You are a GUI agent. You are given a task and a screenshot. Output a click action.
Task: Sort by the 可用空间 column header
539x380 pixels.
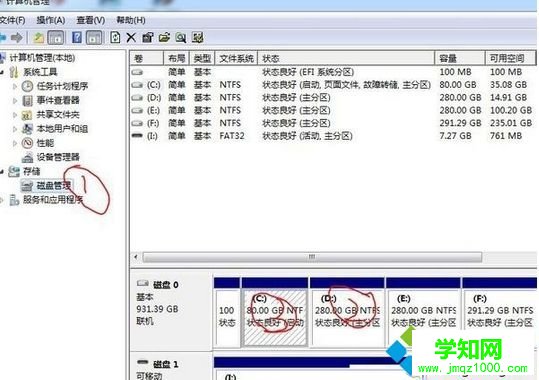tap(511, 58)
